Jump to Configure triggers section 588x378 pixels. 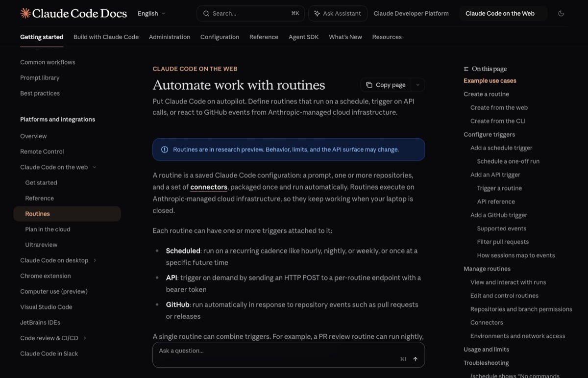(x=489, y=134)
